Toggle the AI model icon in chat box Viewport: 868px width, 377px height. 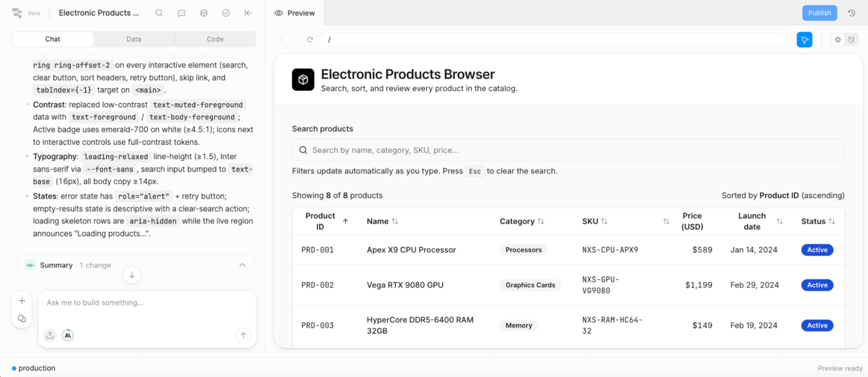(68, 335)
